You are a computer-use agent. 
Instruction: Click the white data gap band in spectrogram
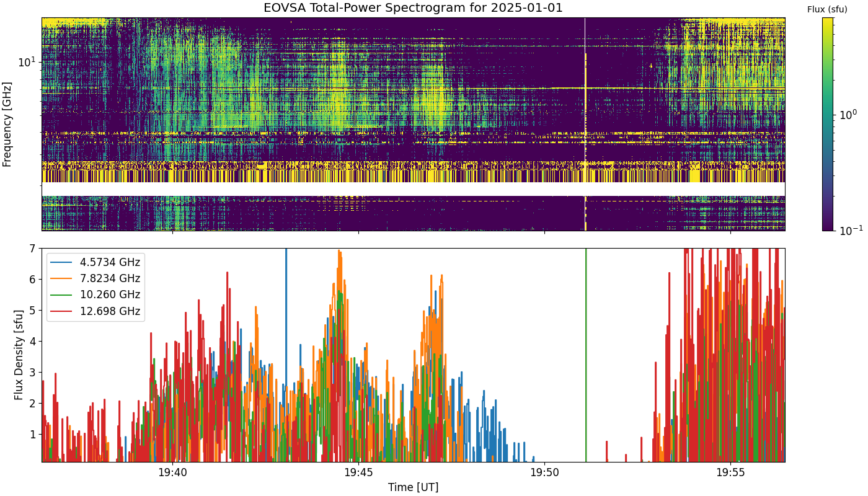[413, 189]
